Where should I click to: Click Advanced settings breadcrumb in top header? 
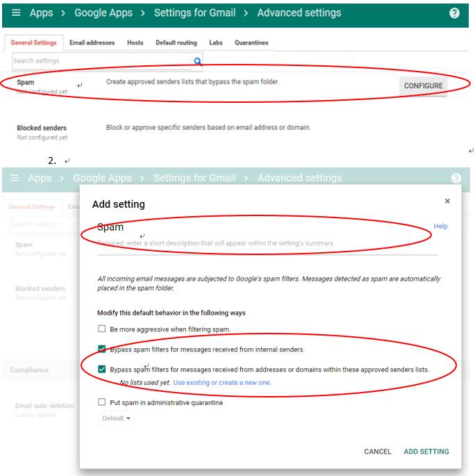299,13
